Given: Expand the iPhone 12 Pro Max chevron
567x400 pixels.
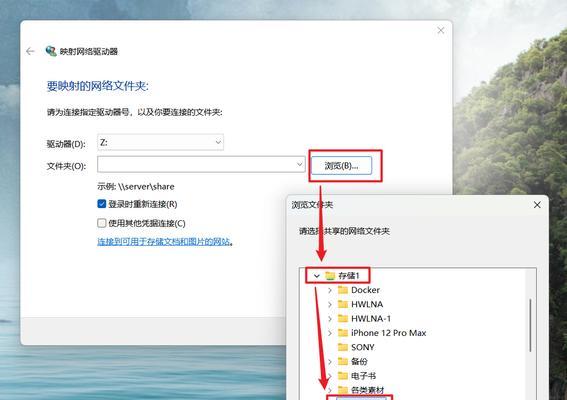Looking at the screenshot, I should tap(330, 333).
